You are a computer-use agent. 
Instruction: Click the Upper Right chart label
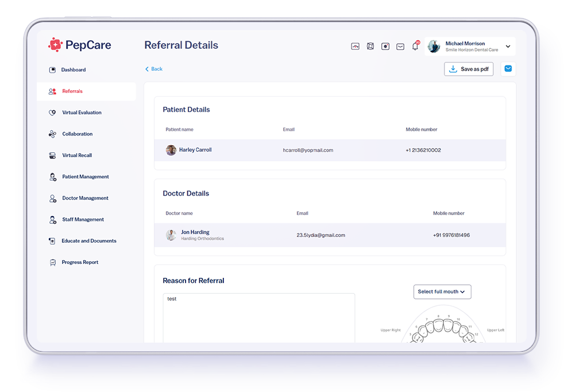(x=391, y=330)
